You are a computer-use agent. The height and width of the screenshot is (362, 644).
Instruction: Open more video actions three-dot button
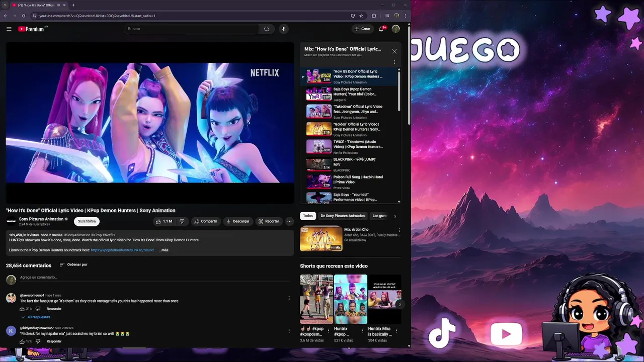click(x=289, y=221)
